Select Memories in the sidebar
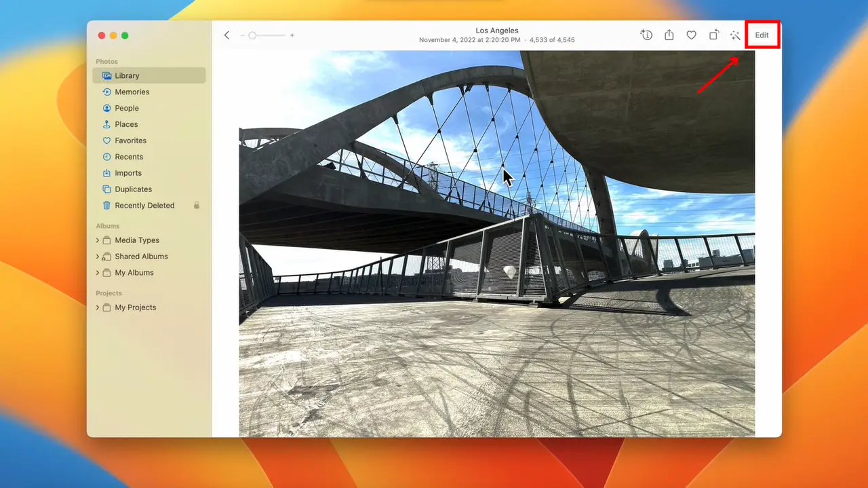This screenshot has width=868, height=488. tap(130, 92)
